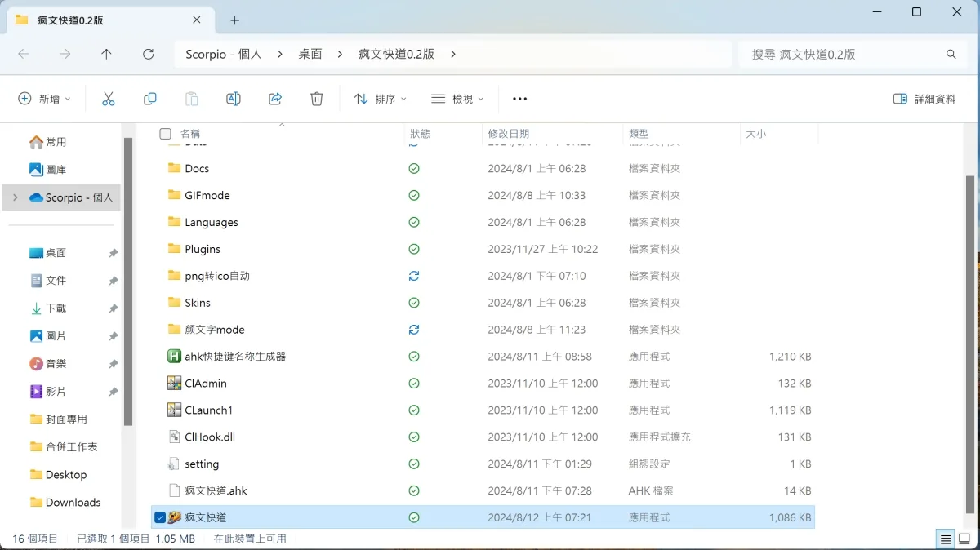The width and height of the screenshot is (980, 550).
Task: Switch to details list view icon in status bar
Action: click(x=945, y=539)
